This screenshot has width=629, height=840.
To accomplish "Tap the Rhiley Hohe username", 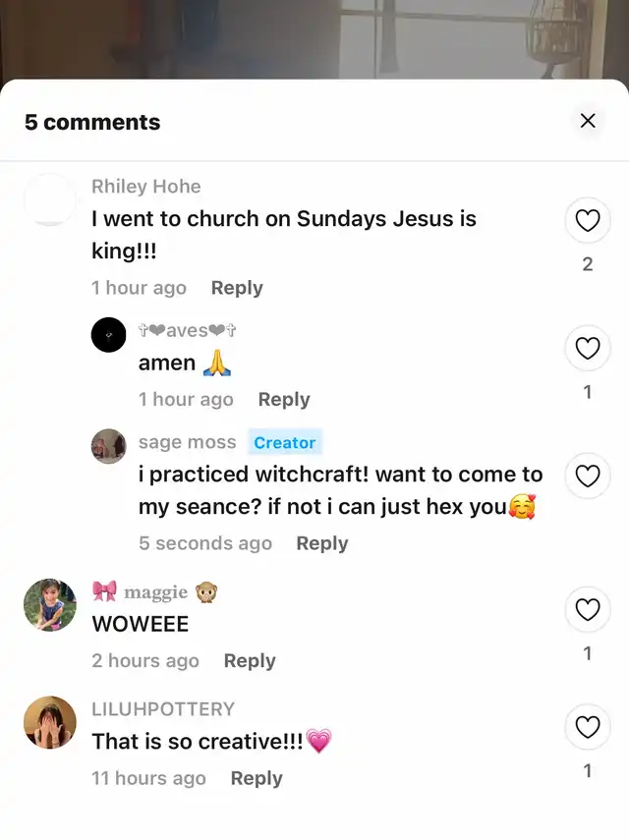I will coord(145,187).
